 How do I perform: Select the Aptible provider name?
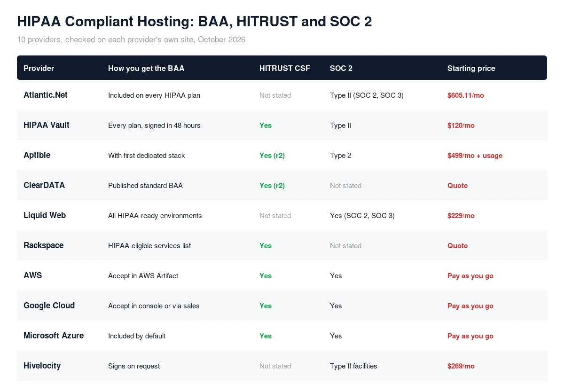[x=37, y=155]
